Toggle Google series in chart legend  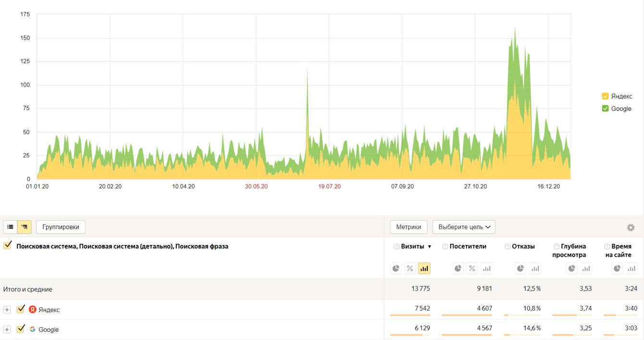click(x=605, y=109)
